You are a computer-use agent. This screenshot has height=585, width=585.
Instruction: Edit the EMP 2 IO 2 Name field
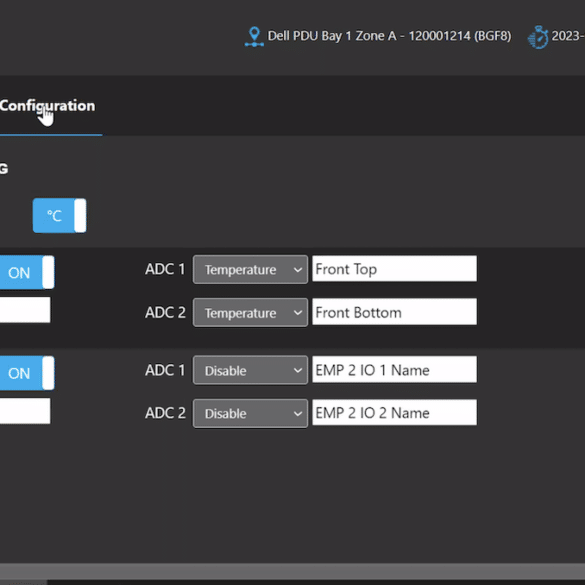tap(394, 412)
